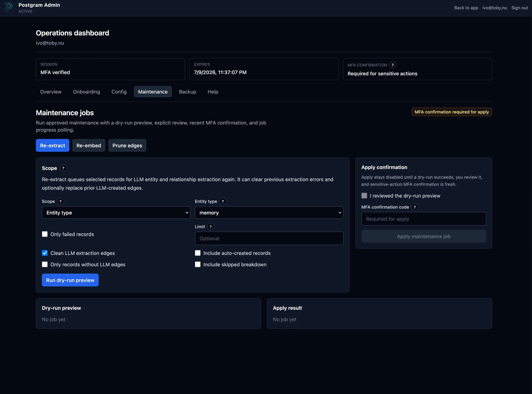This screenshot has height=394, width=532.
Task: Focus the MFA confirmation code field
Action: pyautogui.click(x=424, y=219)
